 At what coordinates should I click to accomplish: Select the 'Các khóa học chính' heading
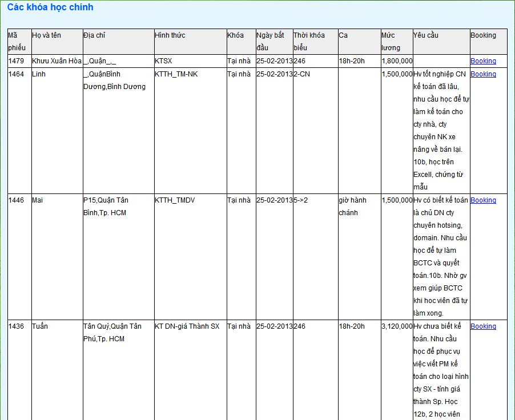pyautogui.click(x=50, y=7)
